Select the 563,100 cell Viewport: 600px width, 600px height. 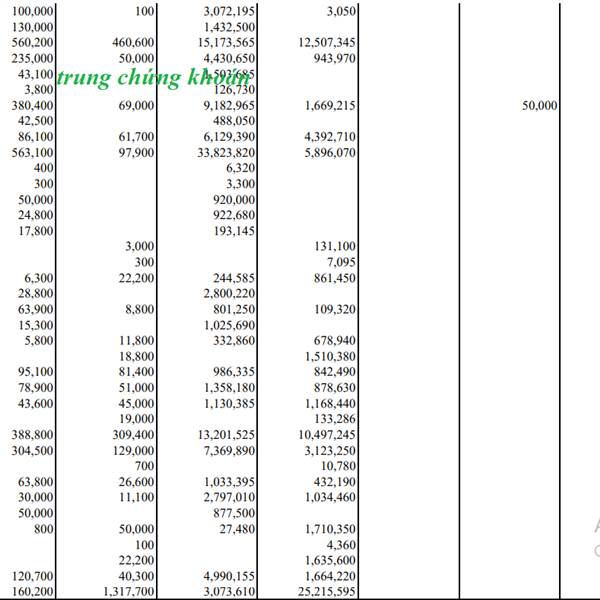point(33,153)
